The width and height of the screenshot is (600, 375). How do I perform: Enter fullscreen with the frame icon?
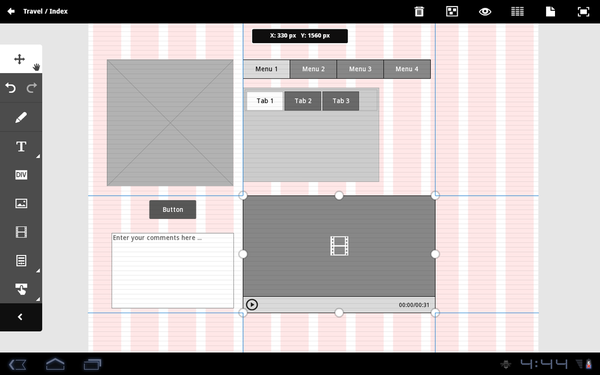tap(583, 11)
